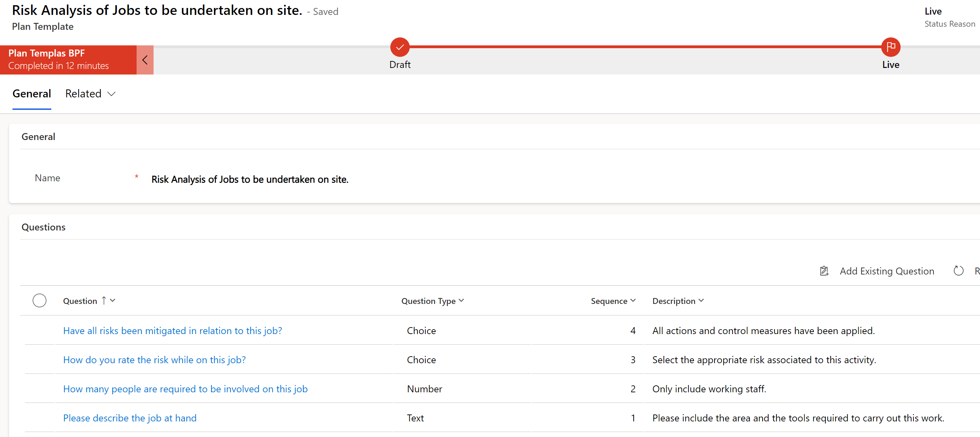Click the red Plan Templas BPF stage banner

[69, 59]
